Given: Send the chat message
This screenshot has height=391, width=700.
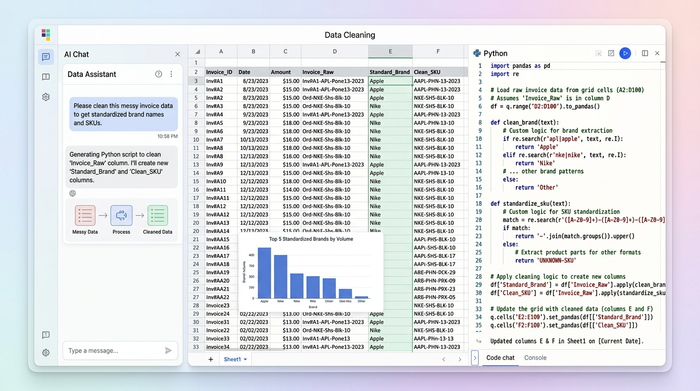Looking at the screenshot, I should (168, 350).
